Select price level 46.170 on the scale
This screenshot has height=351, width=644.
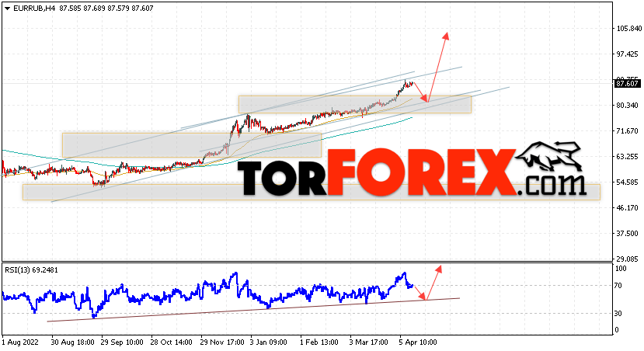click(x=629, y=208)
